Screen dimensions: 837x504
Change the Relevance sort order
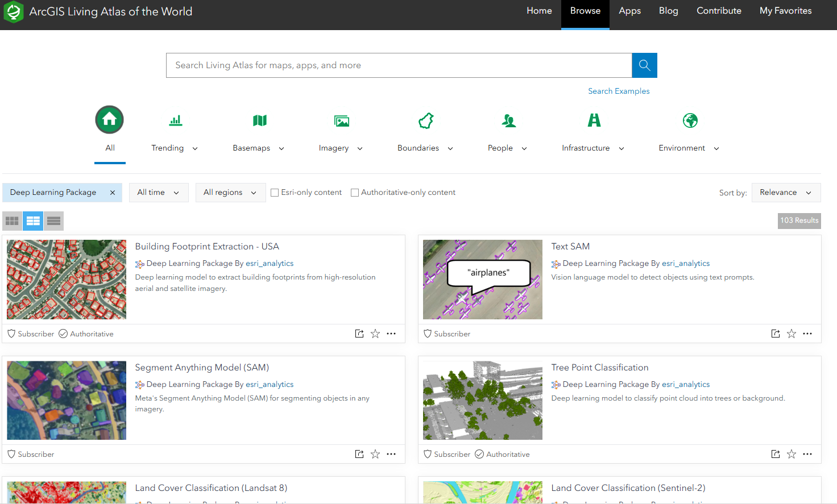pyautogui.click(x=786, y=192)
